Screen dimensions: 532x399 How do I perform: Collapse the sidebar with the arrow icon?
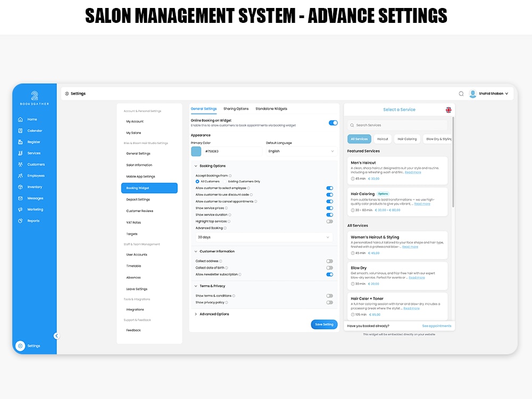click(56, 336)
